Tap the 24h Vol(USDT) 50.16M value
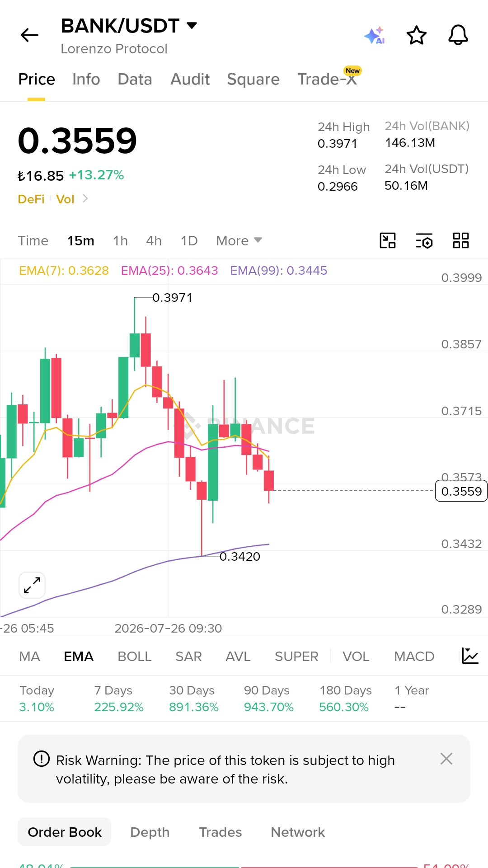 (406, 186)
